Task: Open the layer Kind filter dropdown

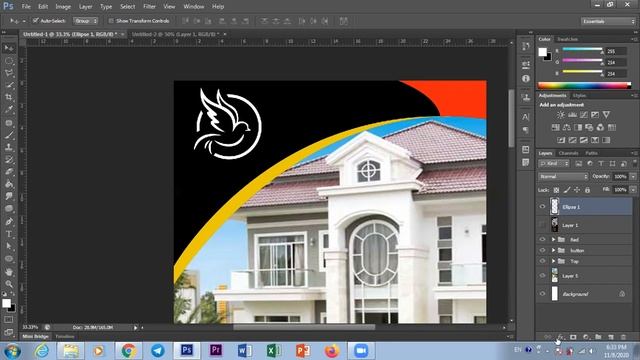Action: coord(554,164)
